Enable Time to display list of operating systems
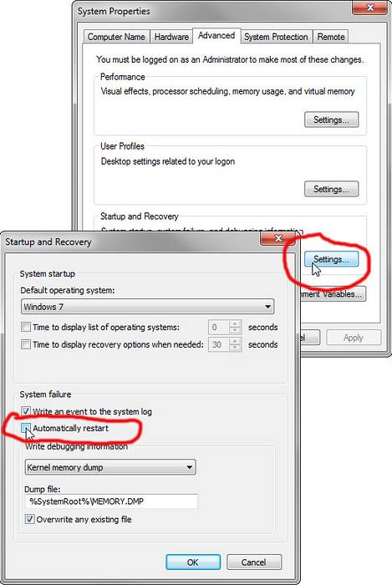392x585 pixels. (x=26, y=328)
